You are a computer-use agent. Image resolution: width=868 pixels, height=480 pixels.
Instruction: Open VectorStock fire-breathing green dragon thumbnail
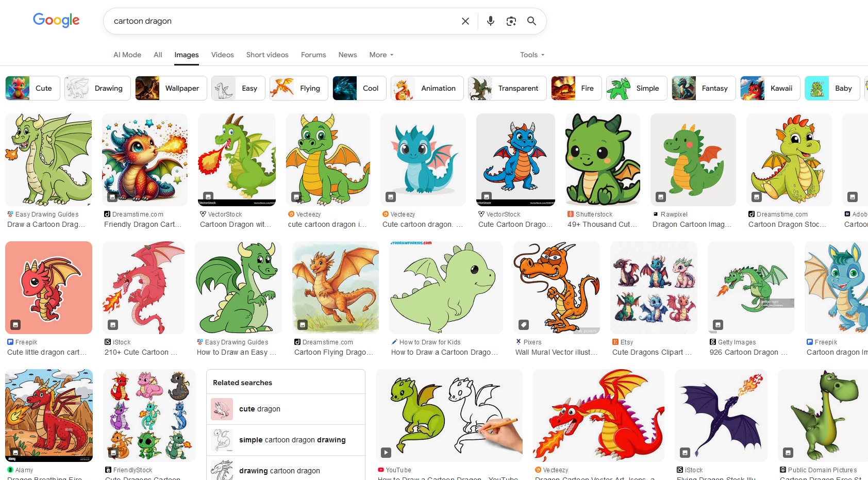(237, 160)
